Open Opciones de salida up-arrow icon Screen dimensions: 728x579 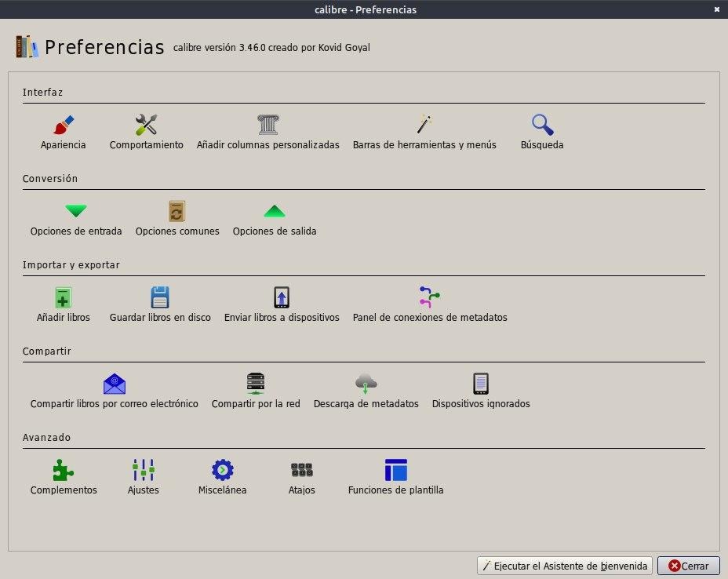coord(275,211)
